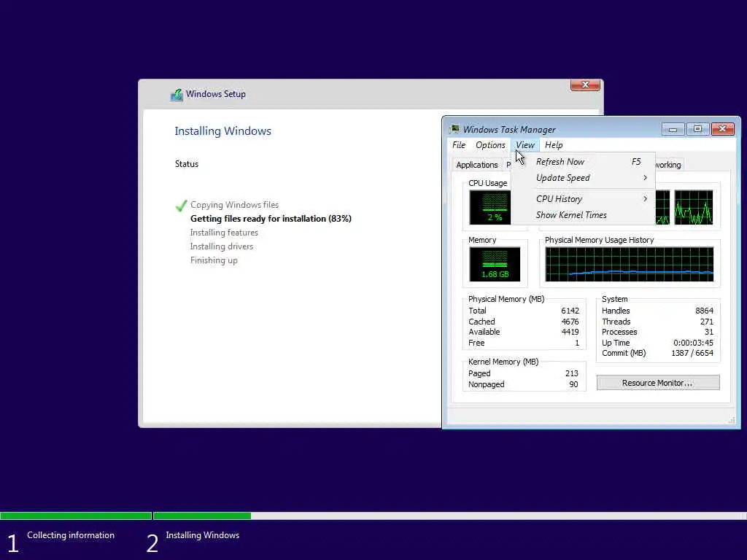747x560 pixels.
Task: Minimize the Windows Task Manager window
Action: pos(673,129)
